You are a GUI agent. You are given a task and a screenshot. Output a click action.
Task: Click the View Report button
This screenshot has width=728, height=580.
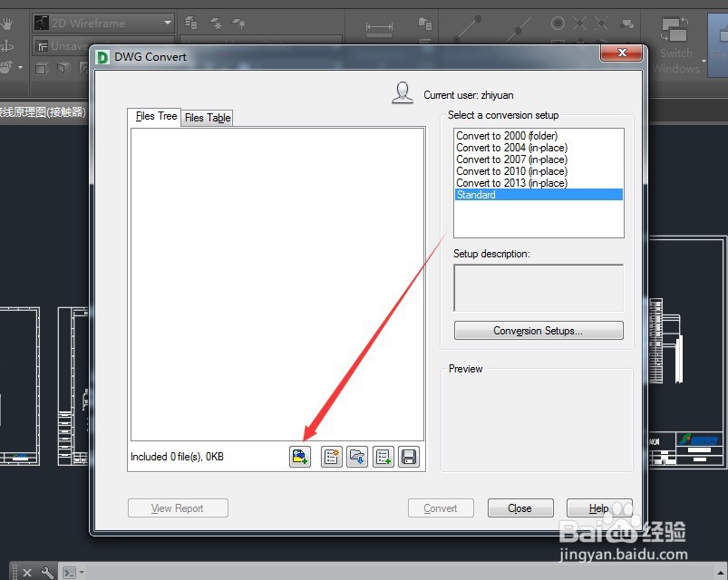178,508
